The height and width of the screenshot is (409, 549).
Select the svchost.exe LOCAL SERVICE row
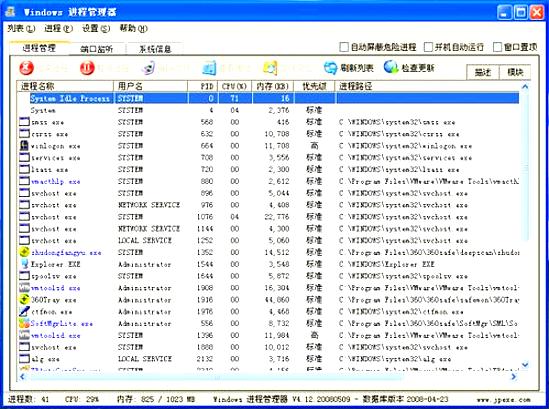(x=268, y=240)
